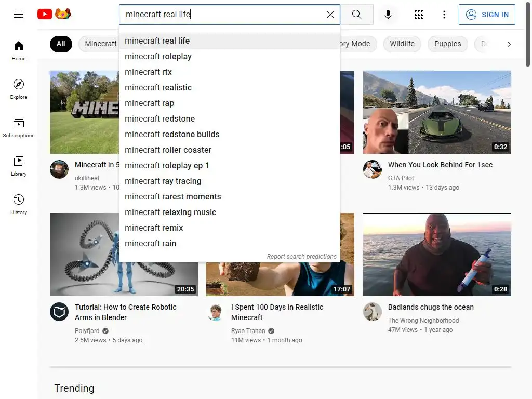Open the Realistic Minecraft video thumbnail
Screen dimensions: 532x399
coord(280,279)
